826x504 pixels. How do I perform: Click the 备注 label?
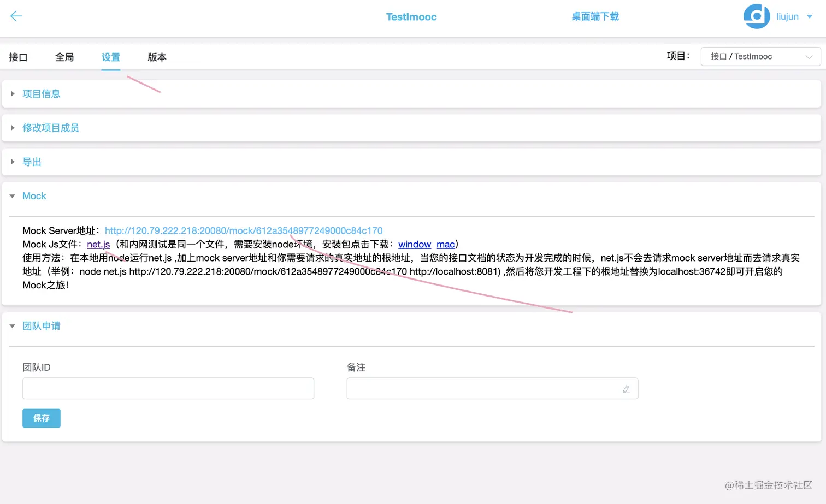click(x=356, y=367)
